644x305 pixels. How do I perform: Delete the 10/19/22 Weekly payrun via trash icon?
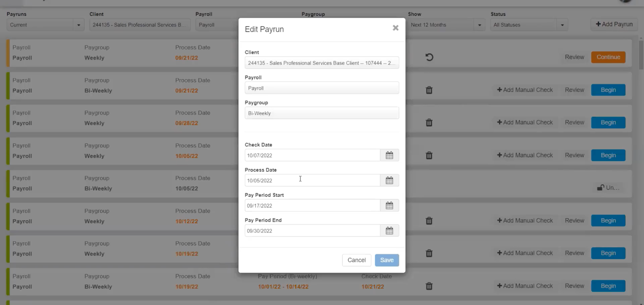429,253
